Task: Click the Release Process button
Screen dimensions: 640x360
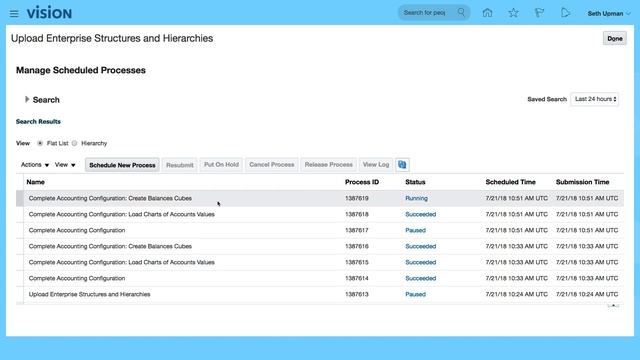Action: [329, 164]
